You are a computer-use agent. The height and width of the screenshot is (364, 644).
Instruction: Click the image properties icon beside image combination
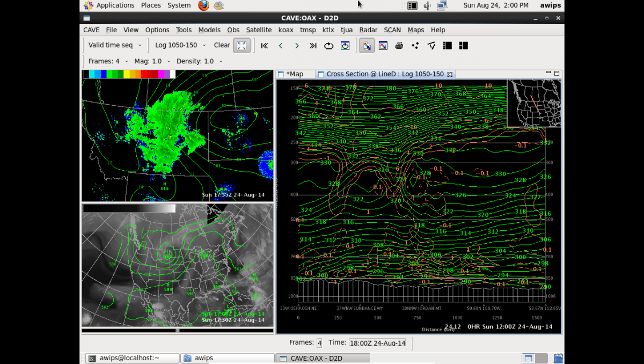(x=383, y=46)
